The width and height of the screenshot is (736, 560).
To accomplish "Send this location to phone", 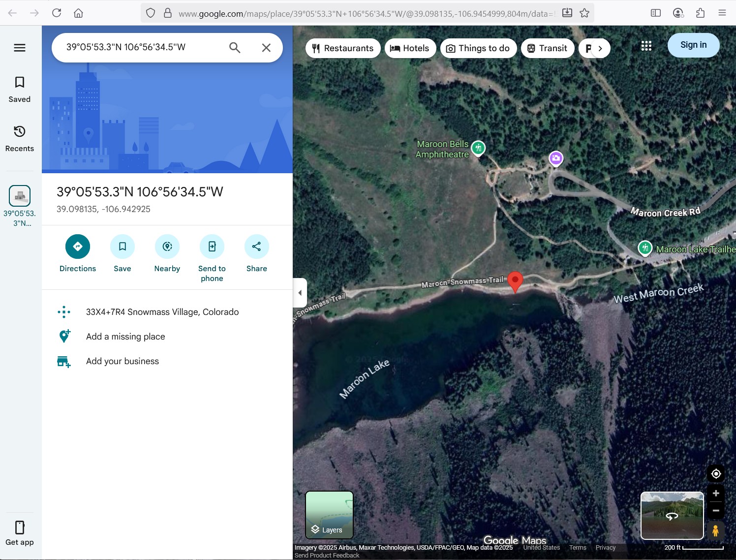I will 212,258.
